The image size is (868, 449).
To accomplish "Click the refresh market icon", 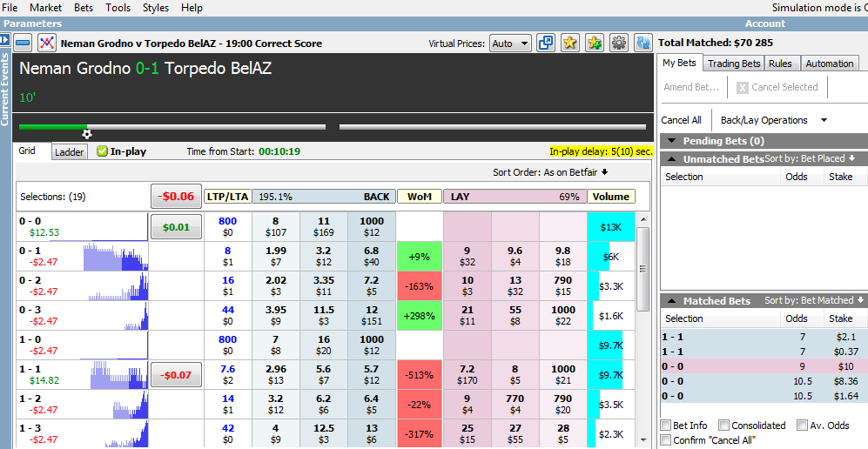I will [x=643, y=43].
